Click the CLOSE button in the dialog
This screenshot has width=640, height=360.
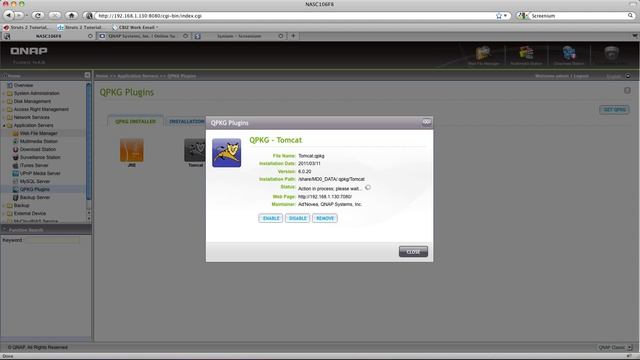[x=413, y=252]
